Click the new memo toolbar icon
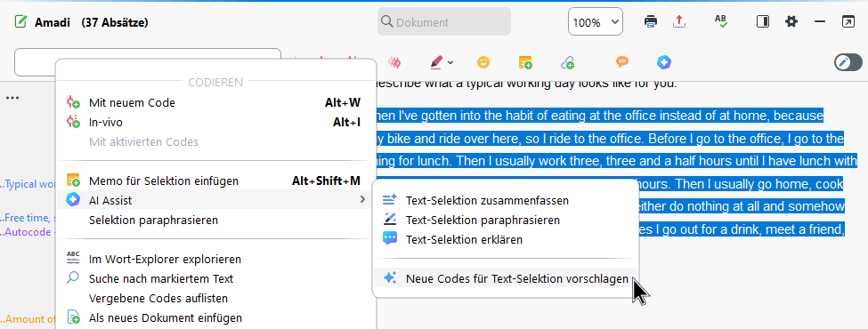868x329 pixels. tap(525, 62)
